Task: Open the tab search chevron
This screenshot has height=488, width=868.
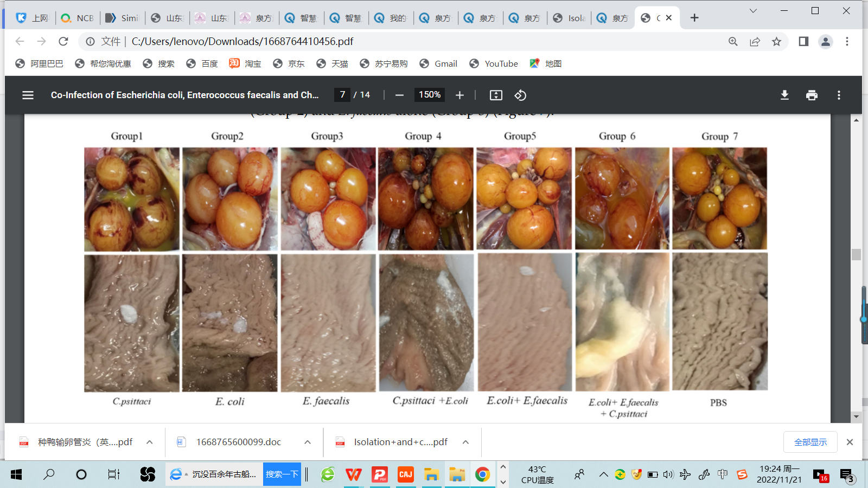Action: [753, 11]
